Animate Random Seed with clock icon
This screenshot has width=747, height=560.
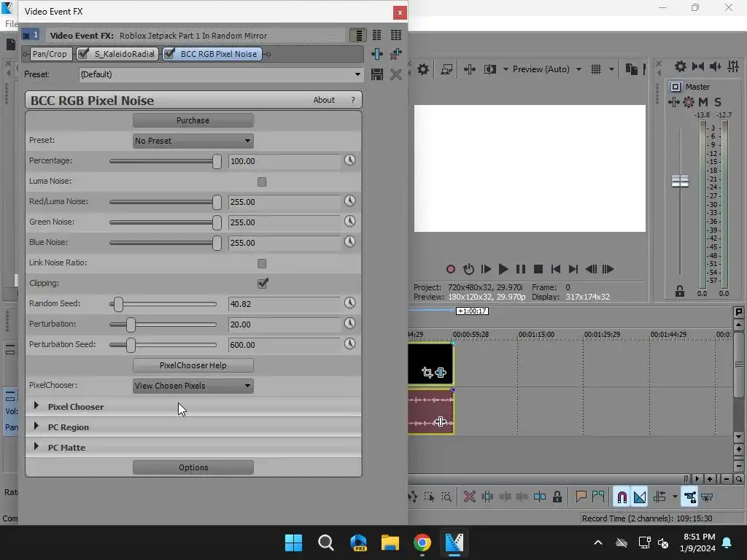coord(349,303)
